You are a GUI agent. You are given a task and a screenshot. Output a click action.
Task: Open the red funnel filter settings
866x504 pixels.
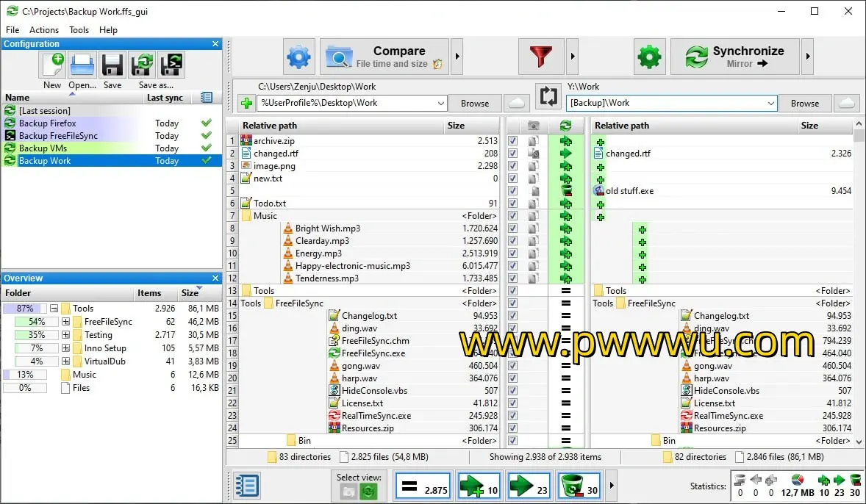(x=540, y=57)
